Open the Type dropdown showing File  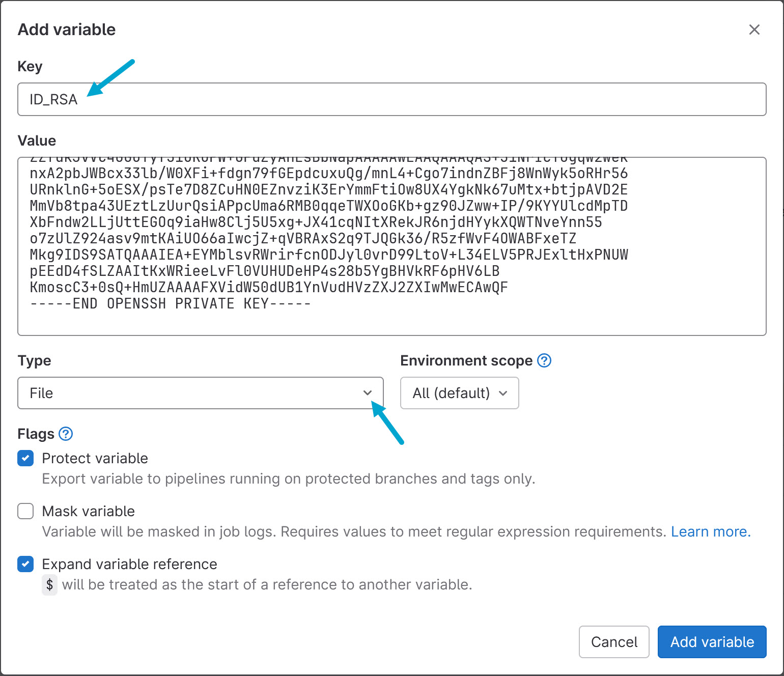(200, 393)
